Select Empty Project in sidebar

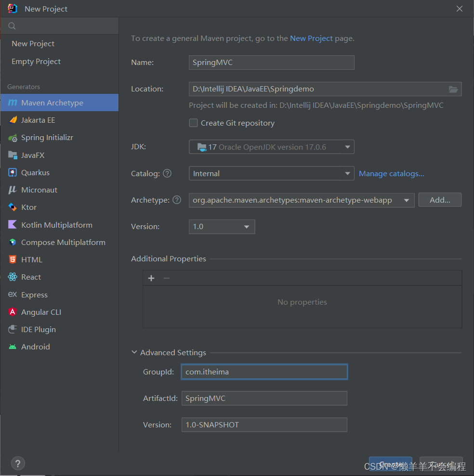point(36,61)
